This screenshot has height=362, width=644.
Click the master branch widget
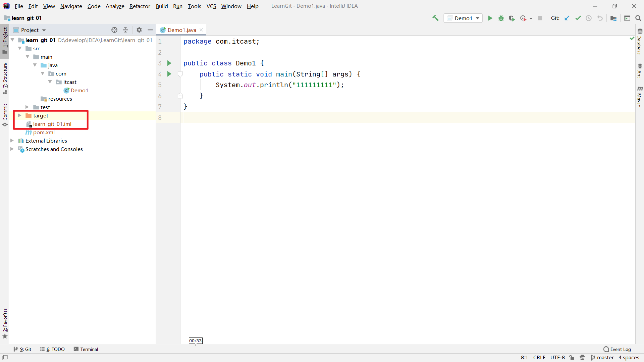pyautogui.click(x=602, y=358)
